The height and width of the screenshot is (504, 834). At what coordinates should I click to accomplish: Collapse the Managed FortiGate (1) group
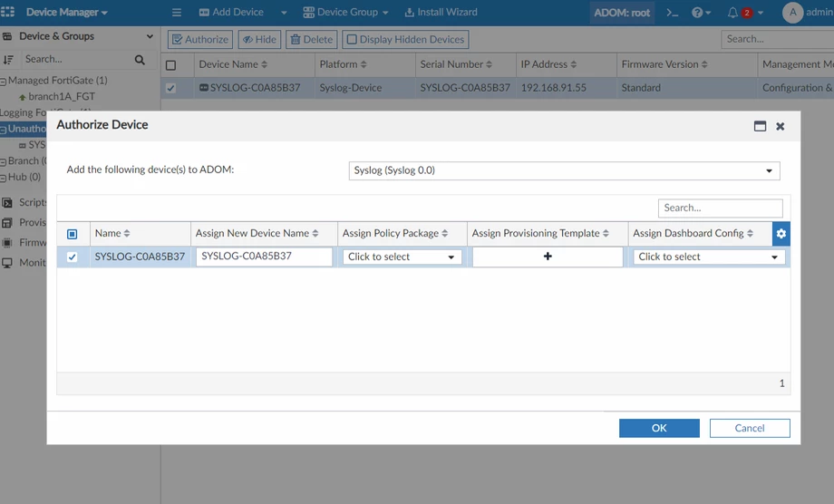coord(4,82)
